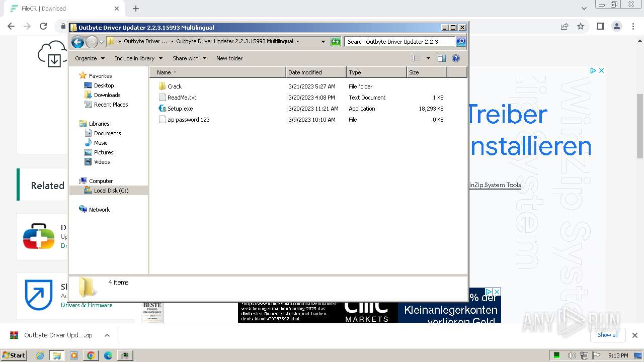Open downloaded Outbyte Driver Upd....zip item
The width and height of the screenshot is (644, 362).
click(x=52, y=335)
